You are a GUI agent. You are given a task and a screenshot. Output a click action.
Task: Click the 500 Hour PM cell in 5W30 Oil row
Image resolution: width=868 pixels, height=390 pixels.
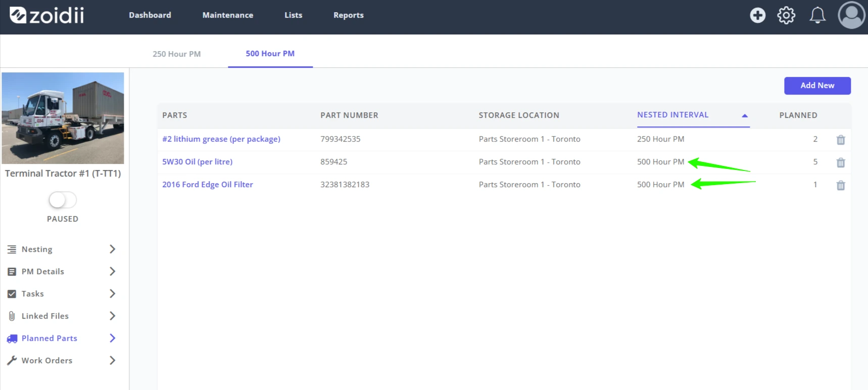(x=661, y=161)
